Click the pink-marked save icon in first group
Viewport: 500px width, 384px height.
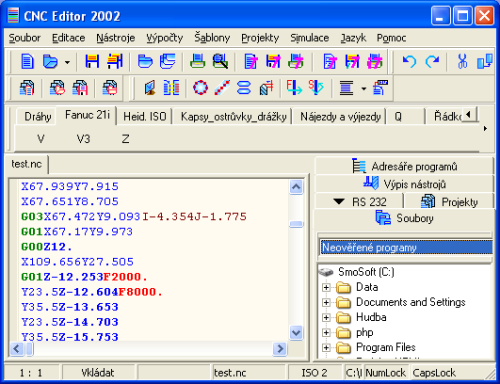pos(273,61)
